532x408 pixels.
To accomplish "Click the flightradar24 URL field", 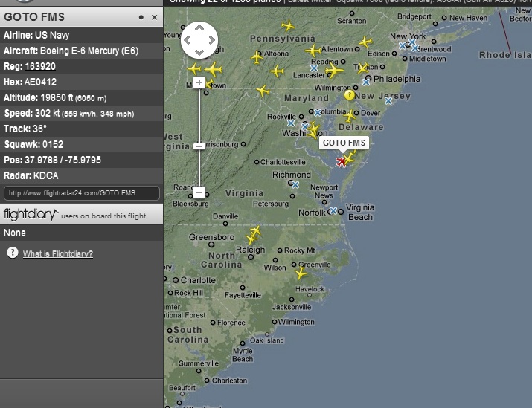I will (82, 193).
